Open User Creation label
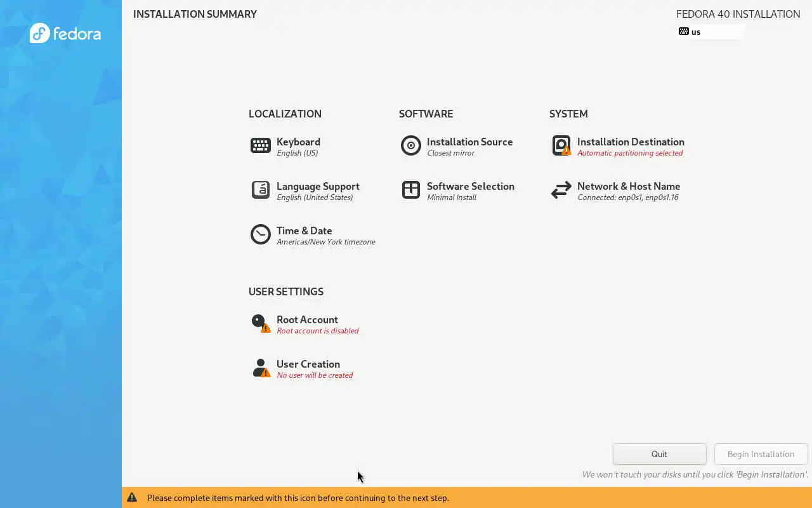 point(308,364)
